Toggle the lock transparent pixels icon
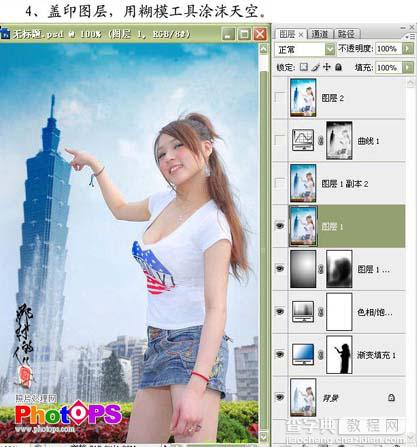417x447 pixels. [304, 67]
